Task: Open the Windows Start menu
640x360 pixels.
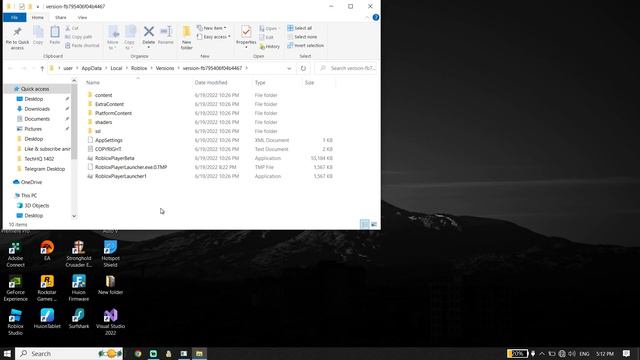Action: (x=7, y=353)
